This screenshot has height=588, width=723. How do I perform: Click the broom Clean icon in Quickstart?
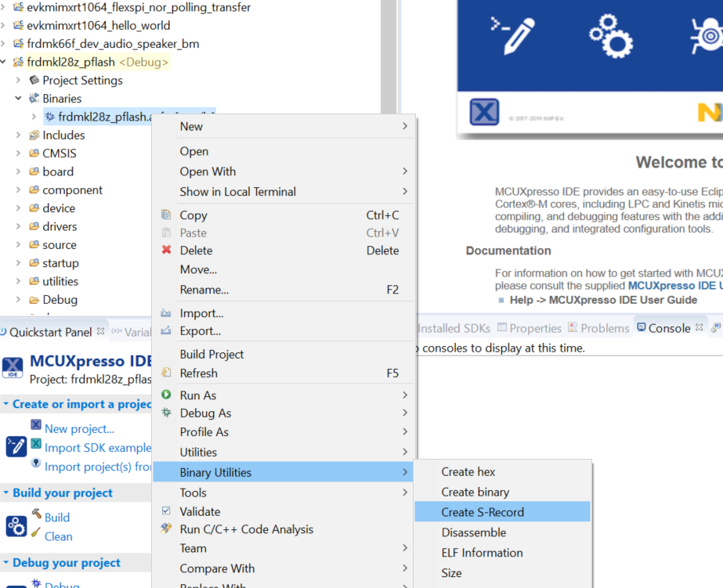pyautogui.click(x=35, y=532)
